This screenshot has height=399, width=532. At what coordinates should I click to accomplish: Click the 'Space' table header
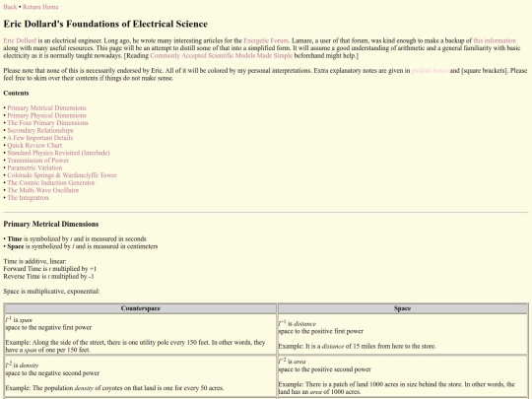click(x=402, y=308)
